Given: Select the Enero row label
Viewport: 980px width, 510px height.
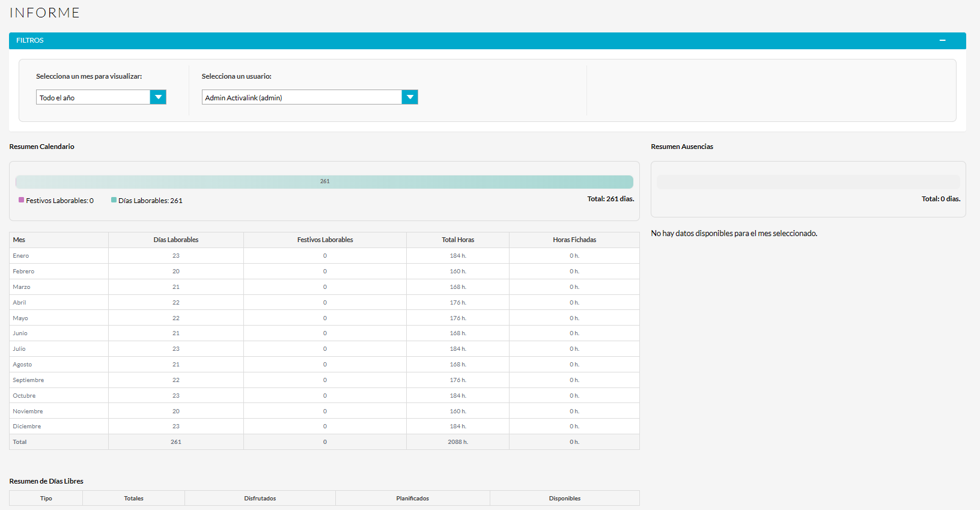Looking at the screenshot, I should (x=21, y=256).
